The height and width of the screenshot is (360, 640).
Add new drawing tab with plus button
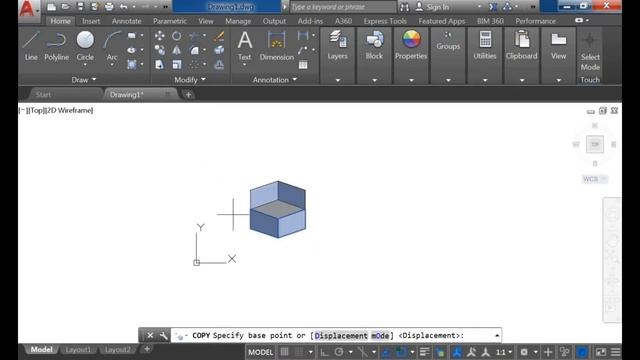click(x=188, y=95)
